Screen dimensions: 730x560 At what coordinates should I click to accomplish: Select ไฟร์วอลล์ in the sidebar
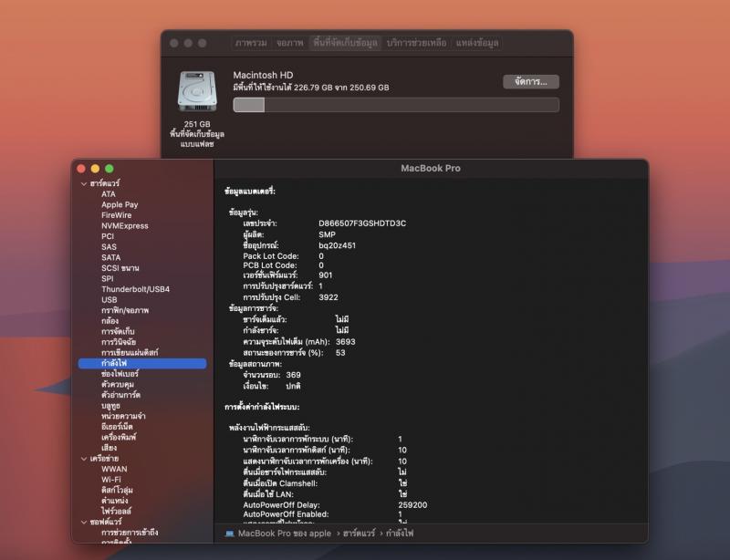(x=116, y=511)
